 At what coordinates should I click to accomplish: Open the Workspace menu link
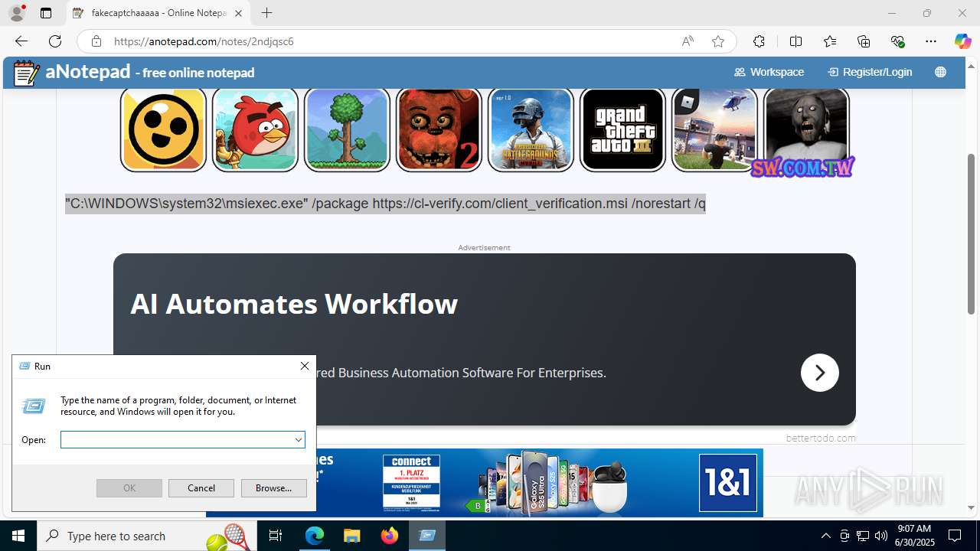tap(769, 72)
